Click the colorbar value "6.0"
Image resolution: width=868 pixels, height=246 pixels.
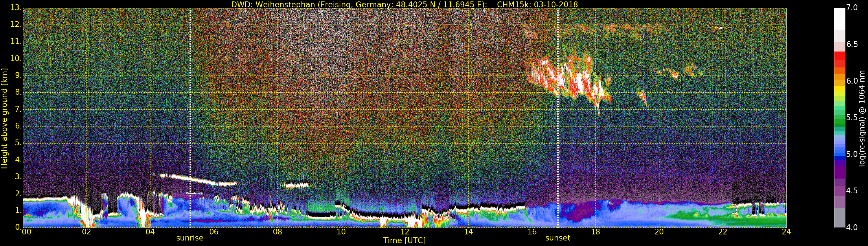pyautogui.click(x=852, y=81)
